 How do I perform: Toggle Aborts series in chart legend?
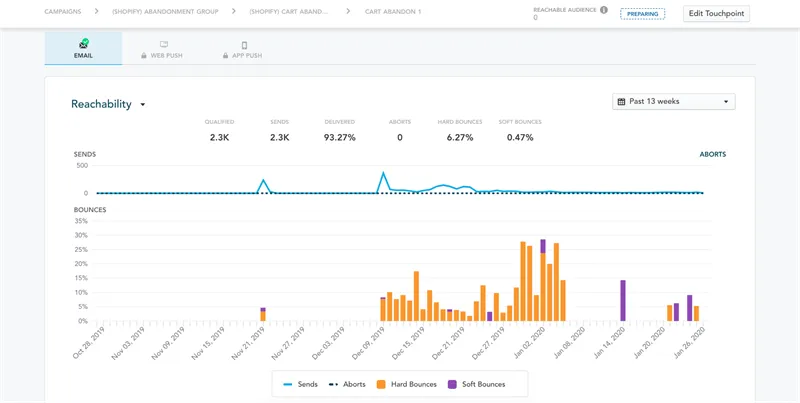[346, 384]
